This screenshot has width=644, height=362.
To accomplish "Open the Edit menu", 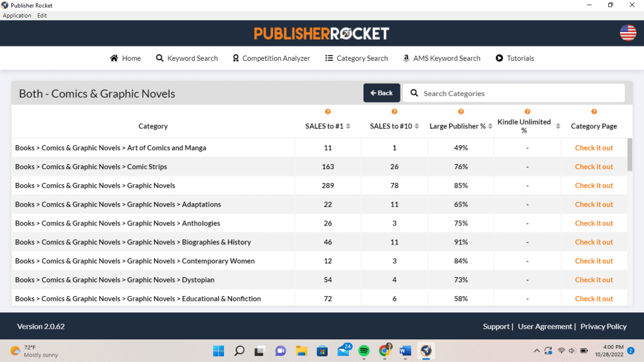I will tap(42, 16).
